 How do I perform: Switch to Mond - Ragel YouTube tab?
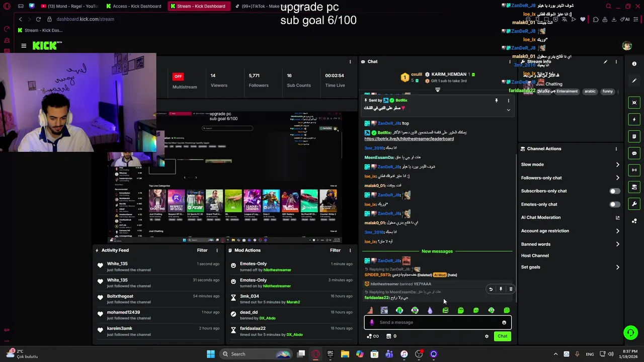coord(69,7)
